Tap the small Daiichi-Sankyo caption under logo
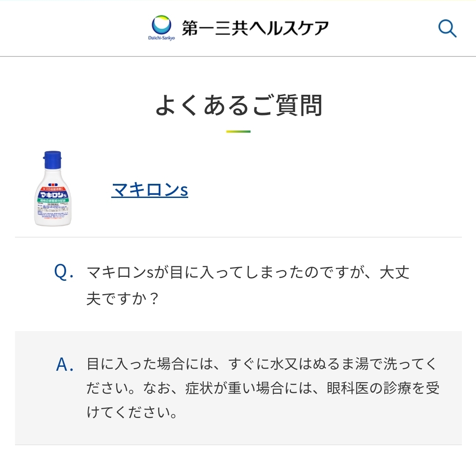Screen dimensions: 476x462 point(161,38)
